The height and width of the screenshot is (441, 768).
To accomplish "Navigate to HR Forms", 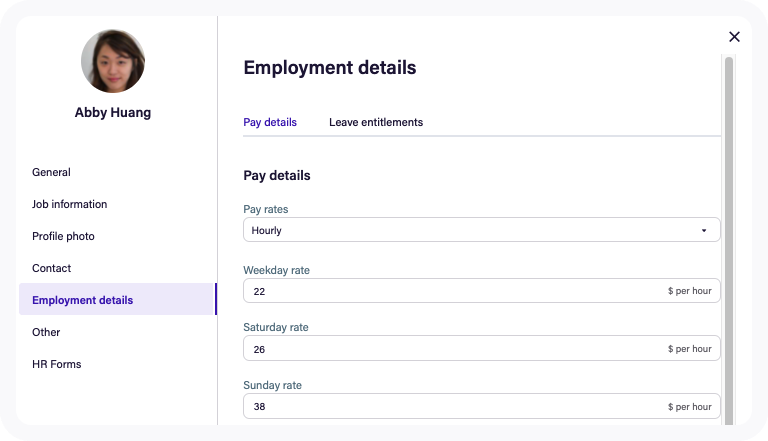I will coord(56,364).
